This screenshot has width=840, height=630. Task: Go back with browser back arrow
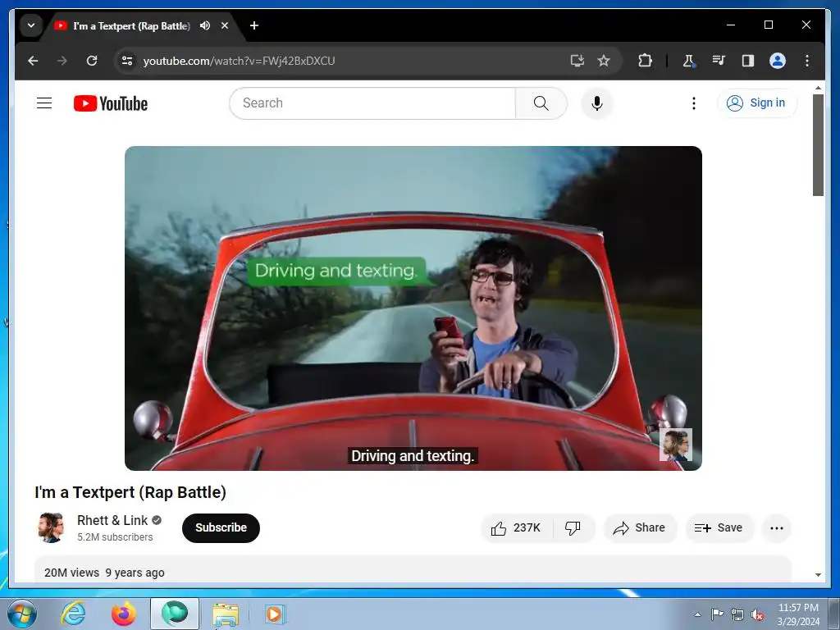click(33, 61)
